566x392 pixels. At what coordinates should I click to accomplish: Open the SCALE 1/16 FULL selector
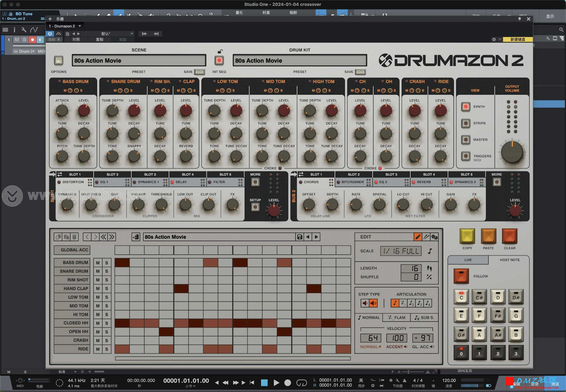click(x=401, y=251)
